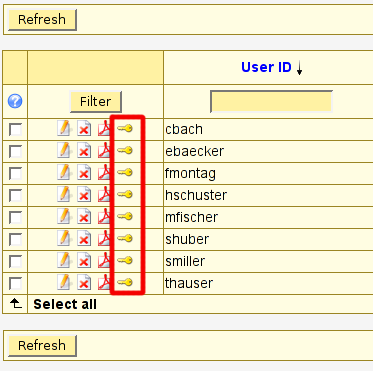Image resolution: width=373 pixels, height=371 pixels.
Task: Sort by the User ID column header
Action: [266, 67]
